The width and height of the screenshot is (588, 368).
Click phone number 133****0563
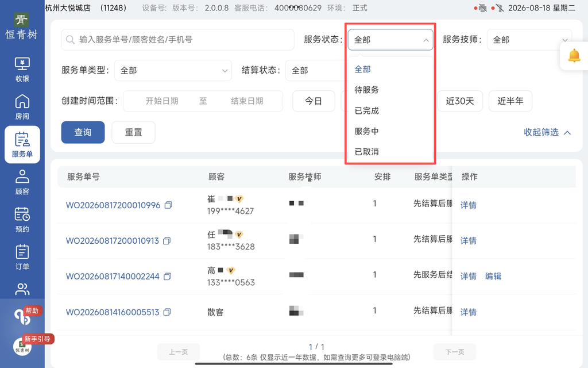231,282
